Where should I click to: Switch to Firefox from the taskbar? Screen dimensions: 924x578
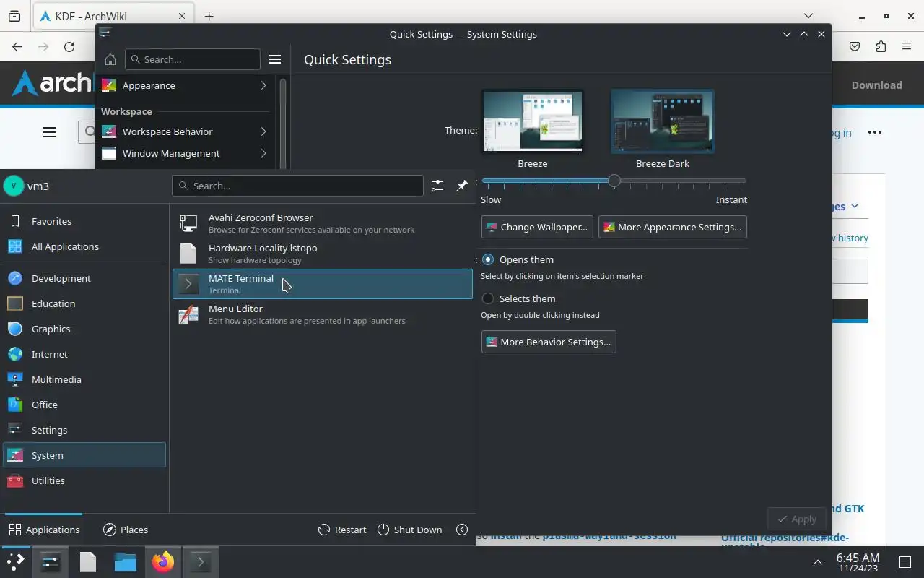163,562
